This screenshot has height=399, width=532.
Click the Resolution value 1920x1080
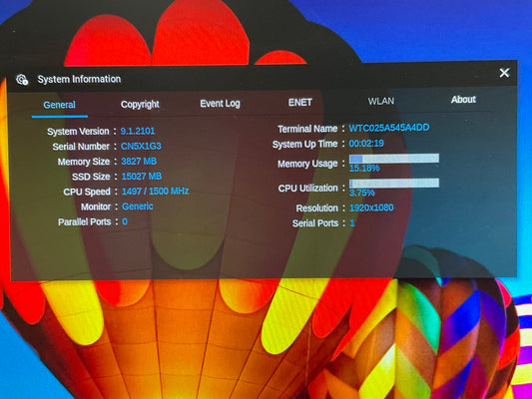point(371,207)
